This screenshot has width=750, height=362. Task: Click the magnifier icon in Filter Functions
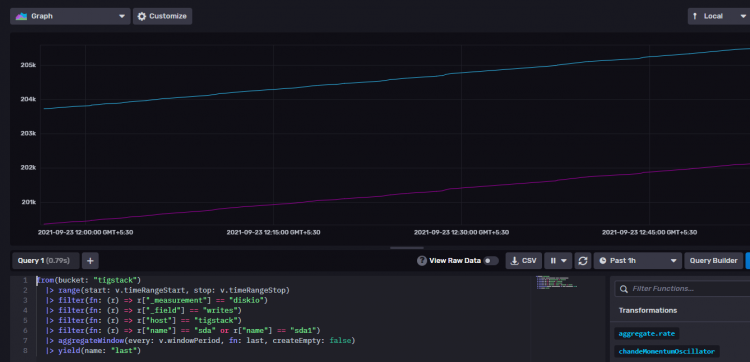624,289
